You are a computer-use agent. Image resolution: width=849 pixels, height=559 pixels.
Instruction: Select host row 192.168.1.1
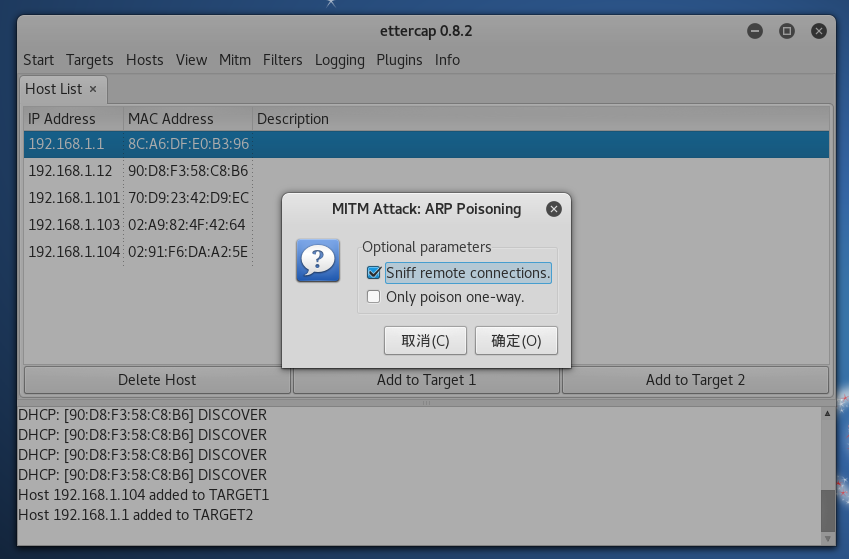(x=426, y=144)
